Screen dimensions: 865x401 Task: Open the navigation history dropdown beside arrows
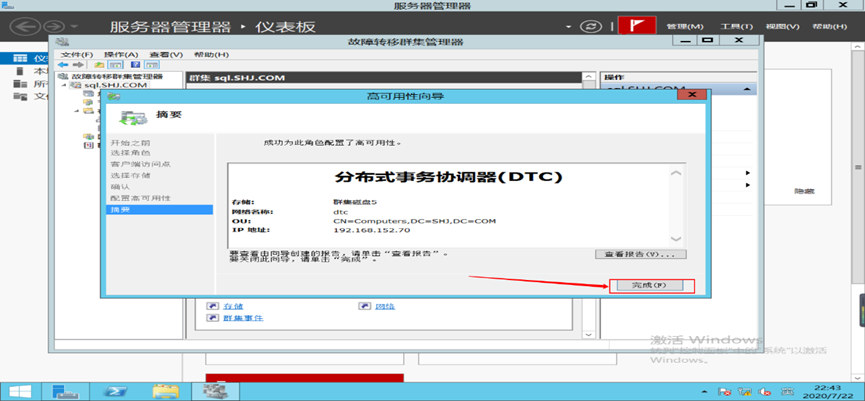pyautogui.click(x=74, y=26)
